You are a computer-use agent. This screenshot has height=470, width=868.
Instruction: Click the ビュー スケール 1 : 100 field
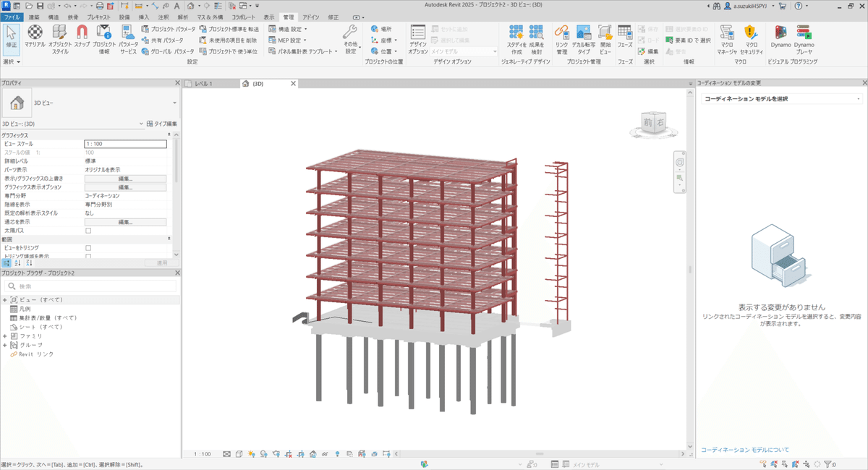(125, 144)
